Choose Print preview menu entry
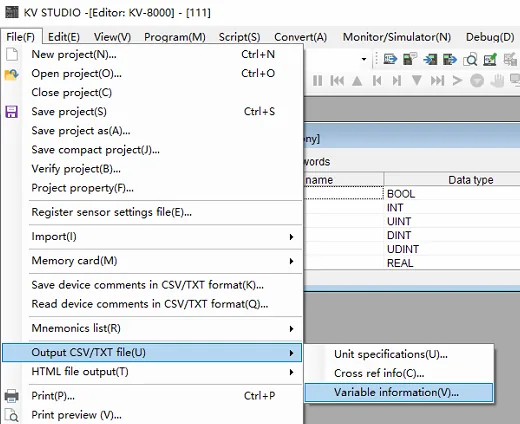 (x=152, y=415)
